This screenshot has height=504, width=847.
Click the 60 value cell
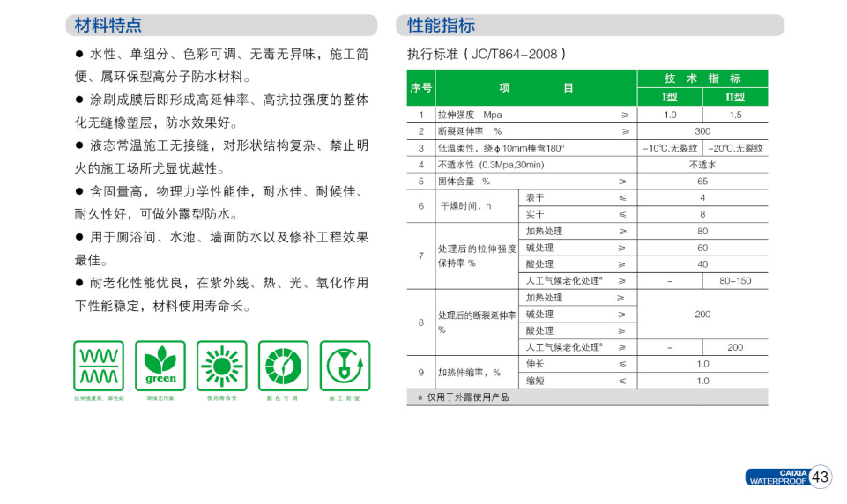(x=702, y=248)
